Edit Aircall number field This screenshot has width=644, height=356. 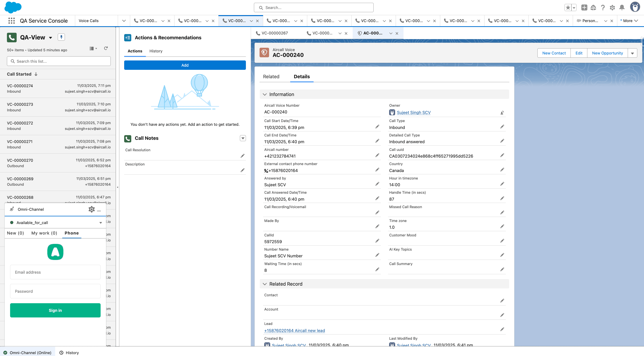[377, 155]
